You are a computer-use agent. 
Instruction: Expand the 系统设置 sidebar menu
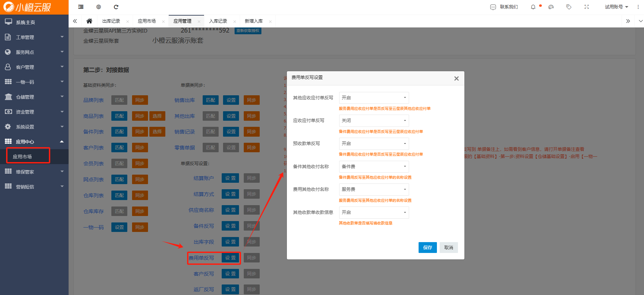[34, 126]
